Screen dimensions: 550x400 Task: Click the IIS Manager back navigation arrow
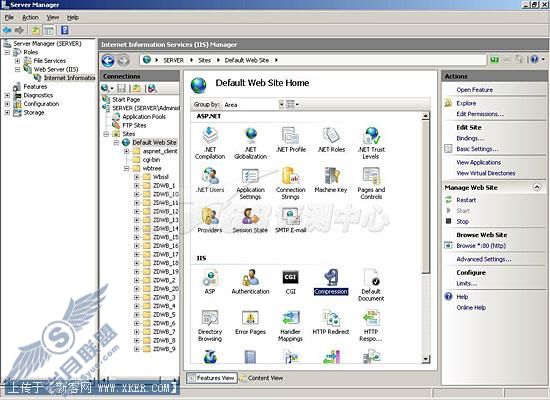108,61
